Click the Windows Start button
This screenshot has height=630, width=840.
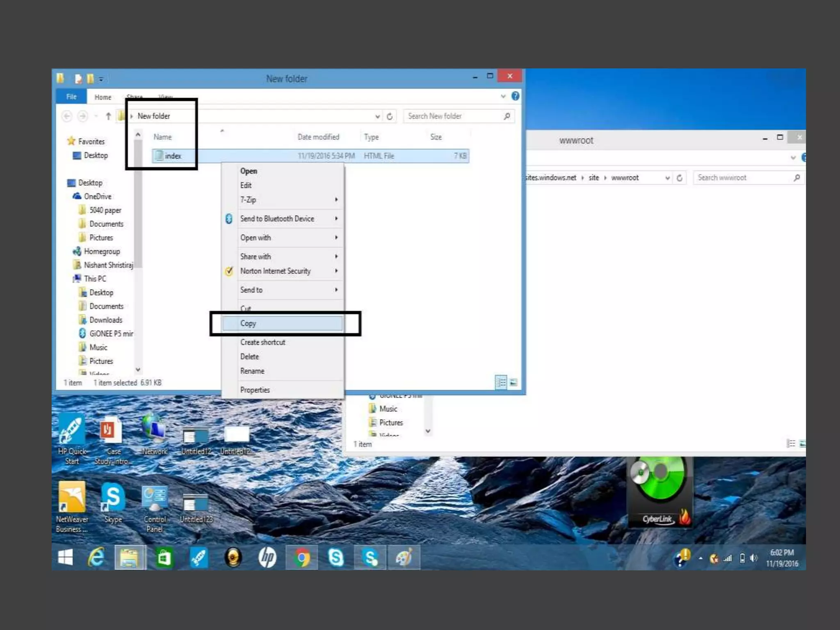pos(66,558)
